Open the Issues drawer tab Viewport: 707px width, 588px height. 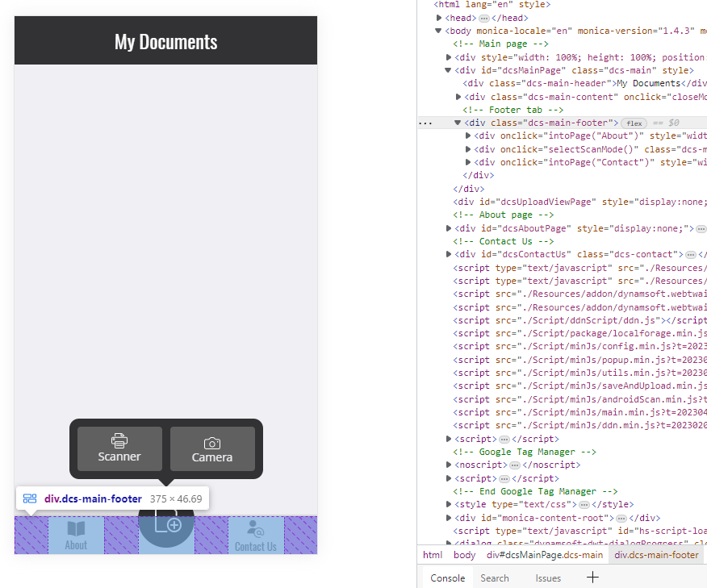point(548,578)
